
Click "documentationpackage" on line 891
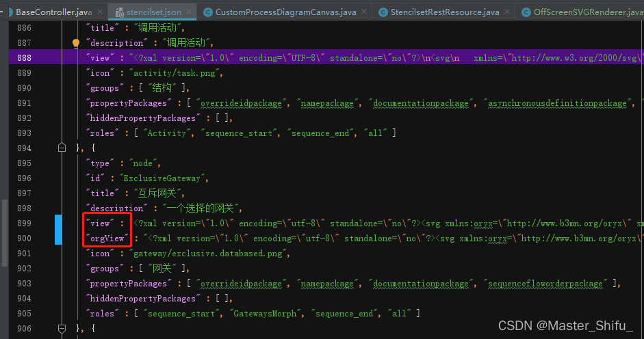tap(421, 103)
